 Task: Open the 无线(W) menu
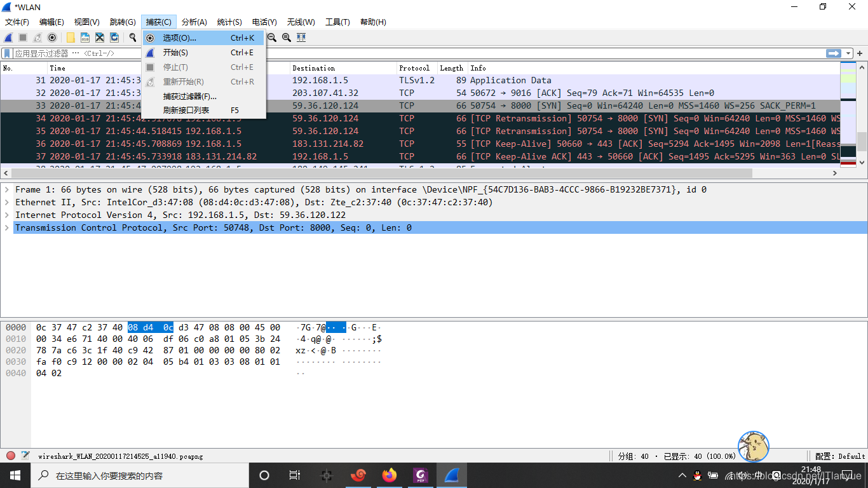(301, 22)
